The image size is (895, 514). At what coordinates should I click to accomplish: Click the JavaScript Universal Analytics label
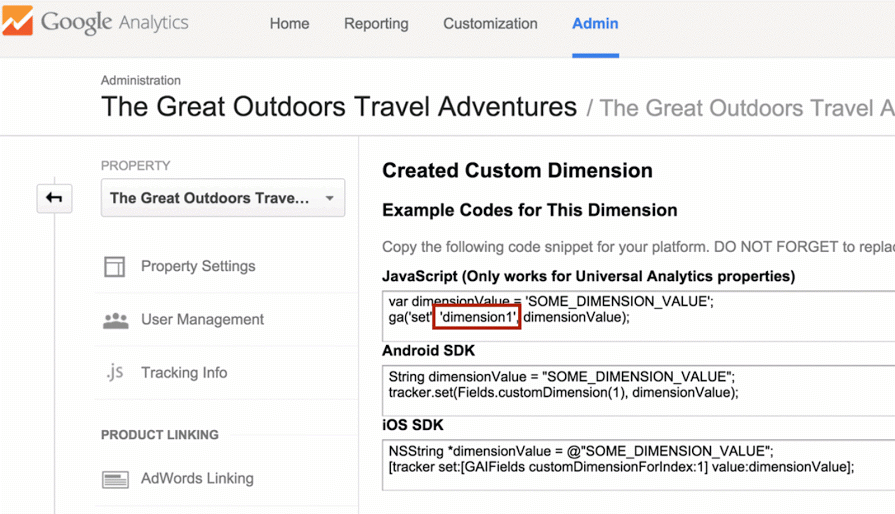click(x=588, y=276)
